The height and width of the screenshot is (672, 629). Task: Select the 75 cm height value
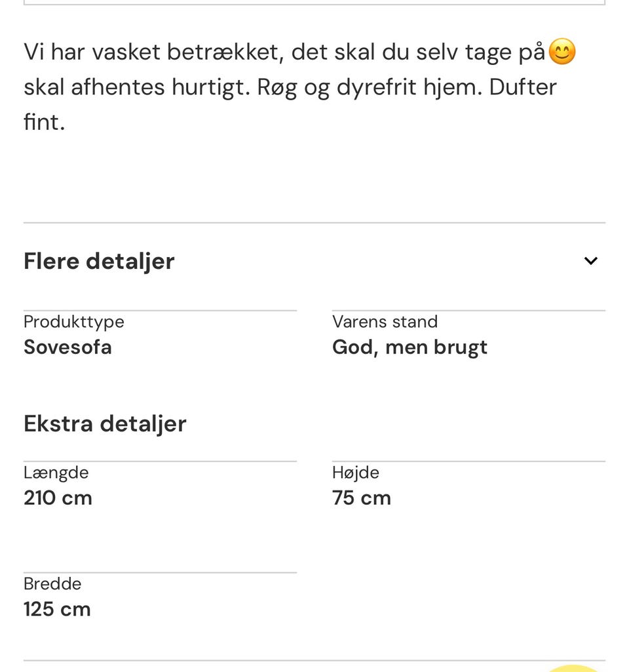[x=361, y=498]
